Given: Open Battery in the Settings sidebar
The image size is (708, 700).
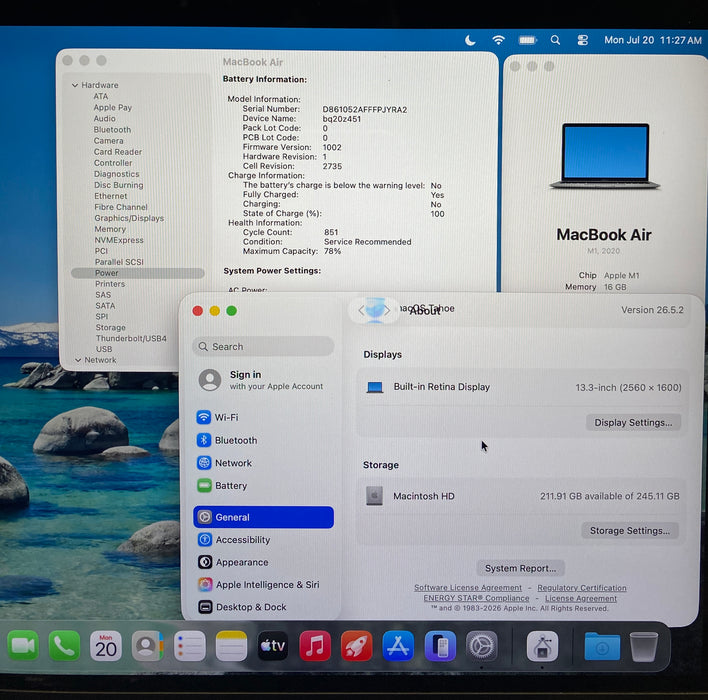Looking at the screenshot, I should tap(264, 485).
